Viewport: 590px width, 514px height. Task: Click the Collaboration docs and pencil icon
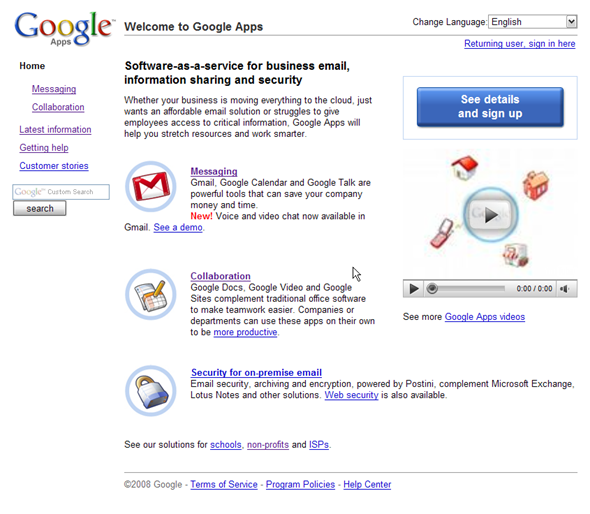[x=151, y=294]
